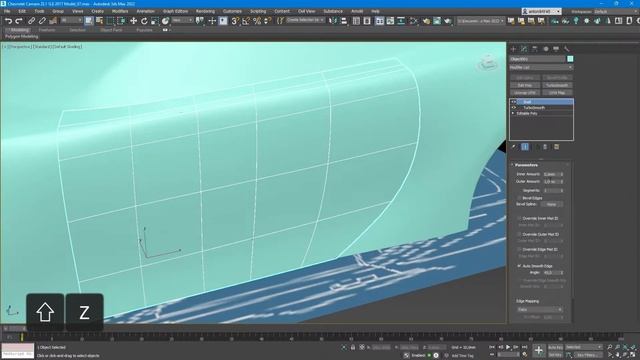The image size is (640, 360).
Task: Open Select by Name dialog icon
Action: 99,21
